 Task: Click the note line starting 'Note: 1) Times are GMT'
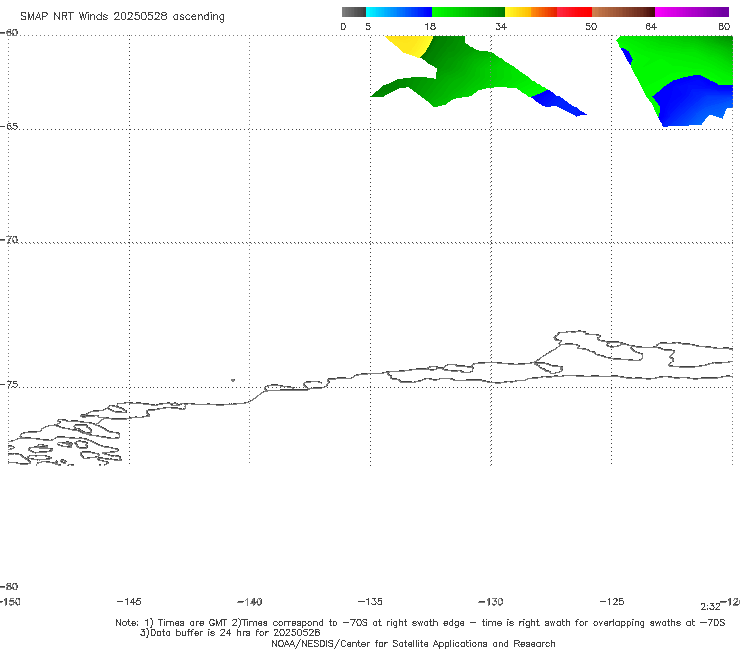[x=420, y=623]
